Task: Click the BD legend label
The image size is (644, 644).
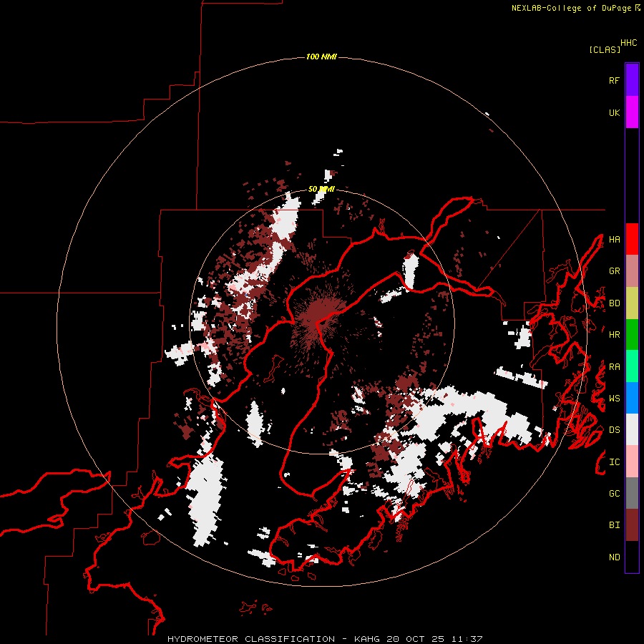Action: (x=614, y=303)
